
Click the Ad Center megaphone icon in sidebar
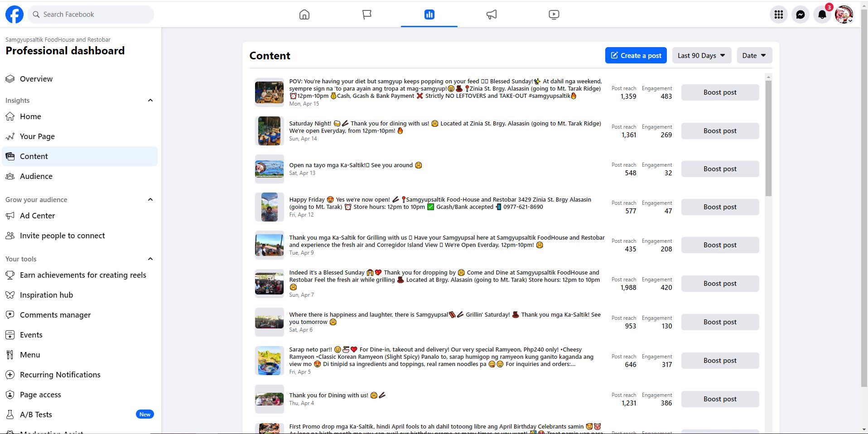pos(10,216)
